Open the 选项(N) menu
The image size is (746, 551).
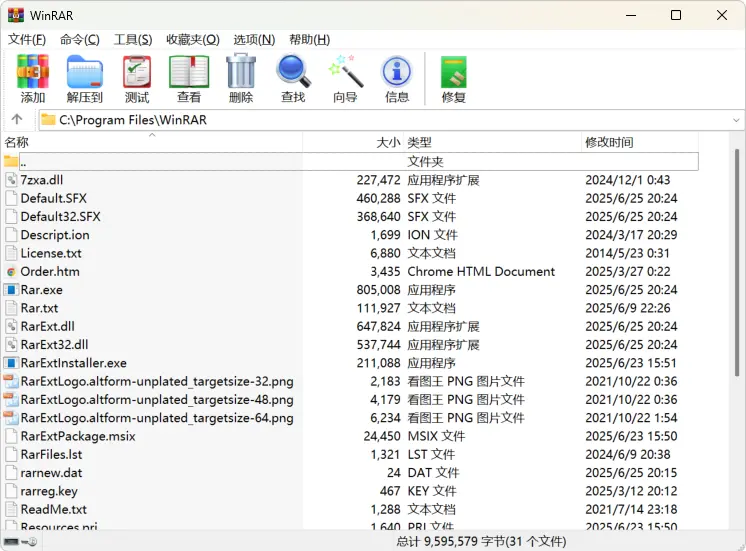(x=254, y=39)
